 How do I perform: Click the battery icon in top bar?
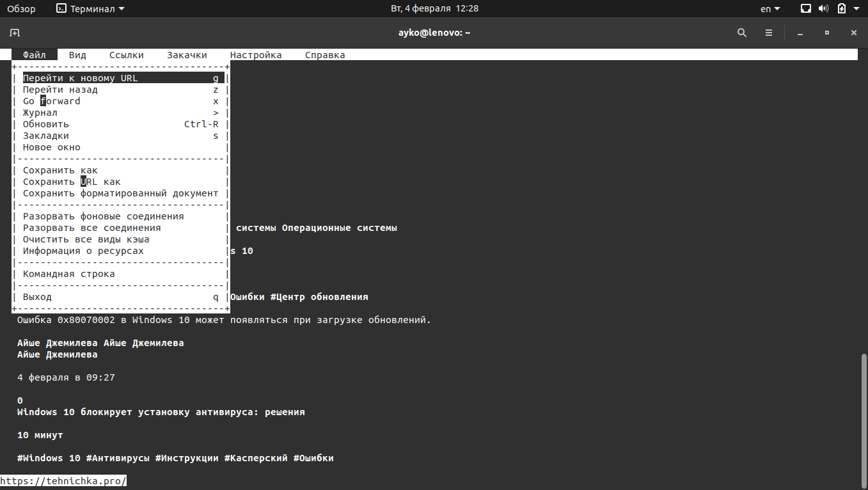click(842, 9)
